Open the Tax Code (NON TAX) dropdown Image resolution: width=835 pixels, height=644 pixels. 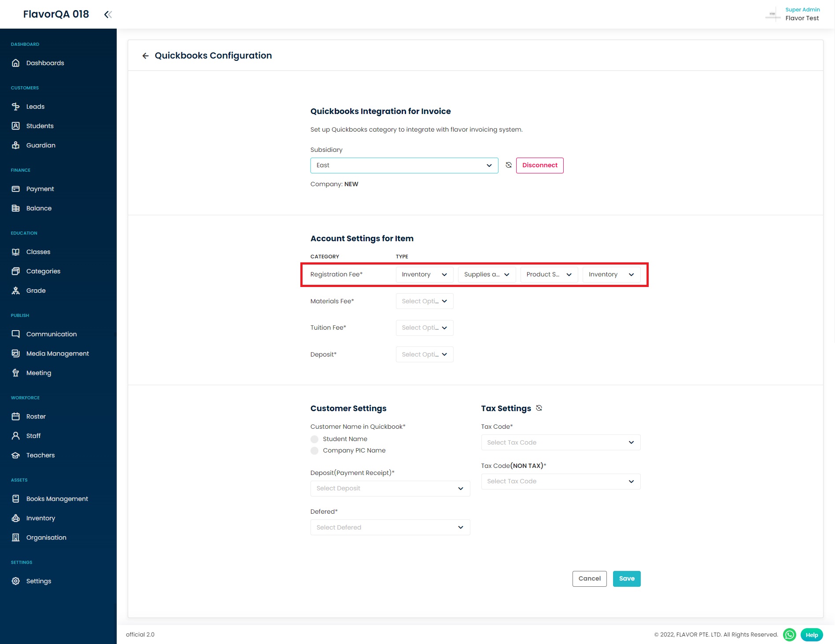561,482
